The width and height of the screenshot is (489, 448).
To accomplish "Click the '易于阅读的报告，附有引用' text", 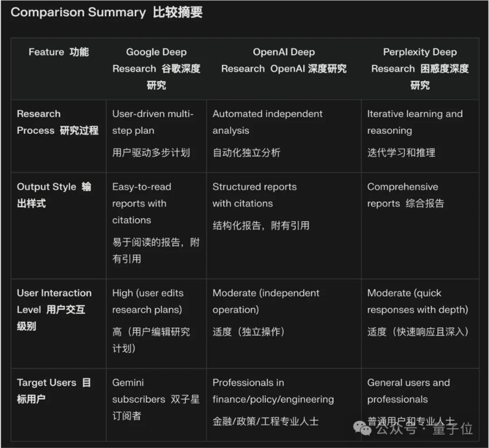I will (156, 250).
